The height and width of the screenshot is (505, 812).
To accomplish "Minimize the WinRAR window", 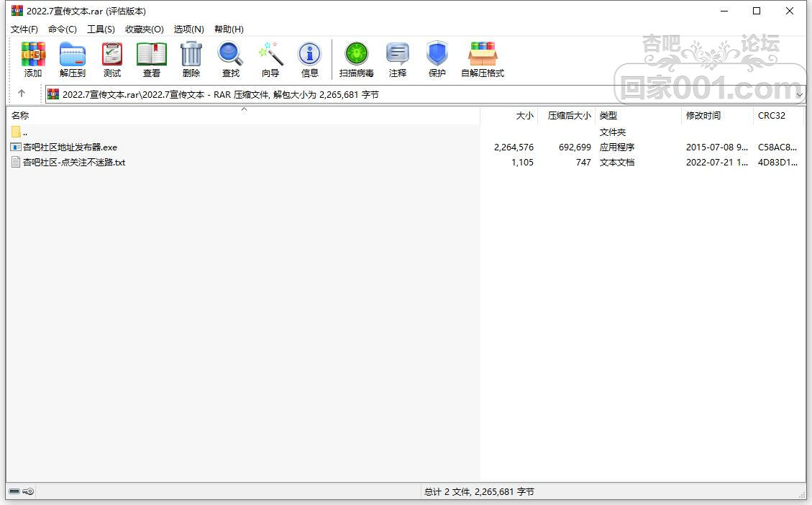I will tap(724, 11).
